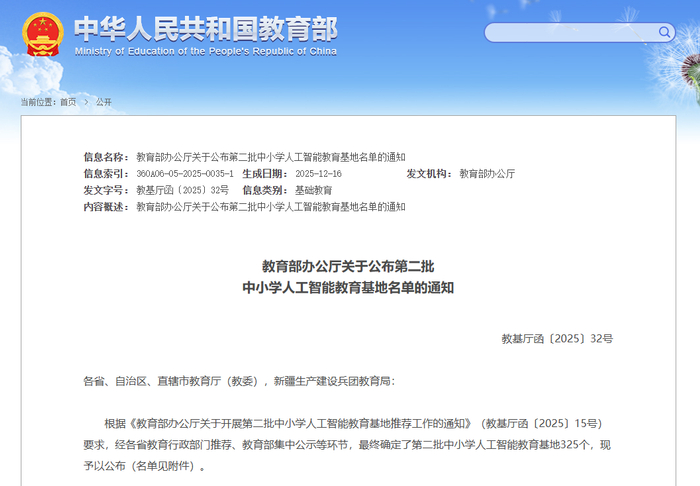
Task: Click heading line 中小学人工智能教育基地名单的通知
Action: click(x=348, y=287)
